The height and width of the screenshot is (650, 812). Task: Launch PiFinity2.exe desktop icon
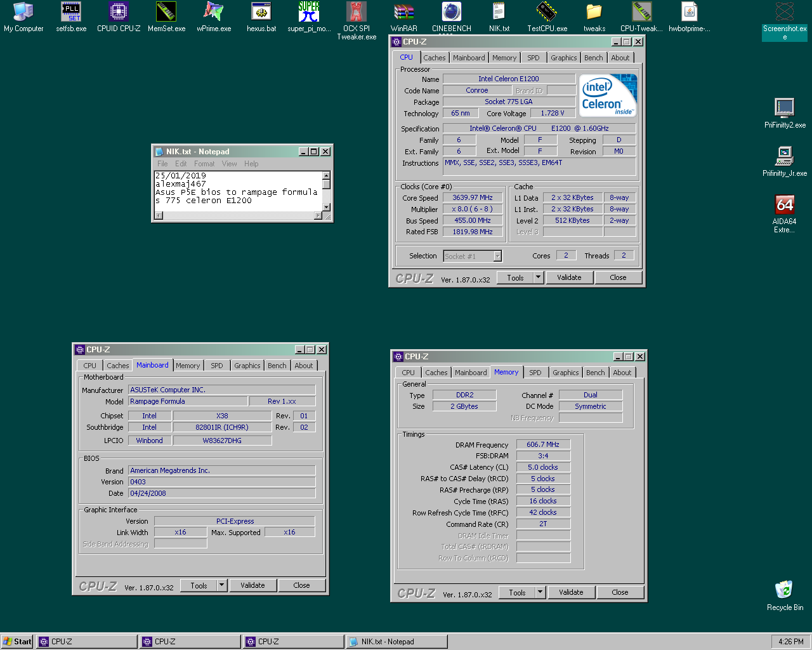(x=785, y=114)
